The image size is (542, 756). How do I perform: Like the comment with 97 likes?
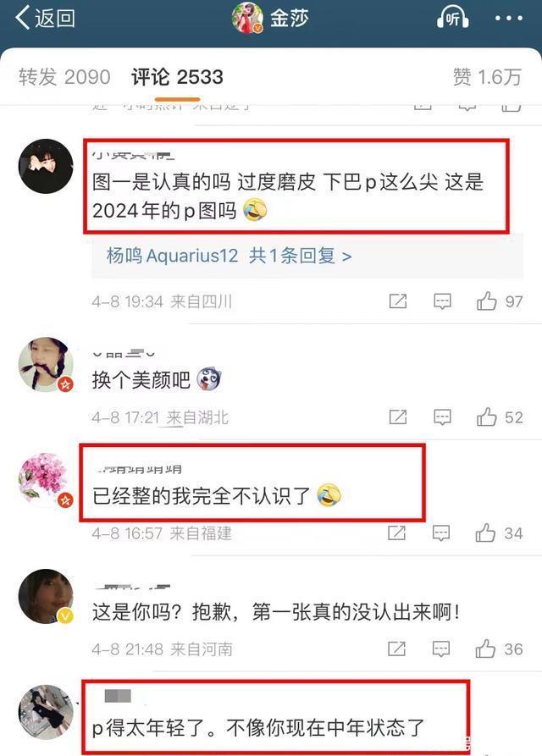point(499,301)
